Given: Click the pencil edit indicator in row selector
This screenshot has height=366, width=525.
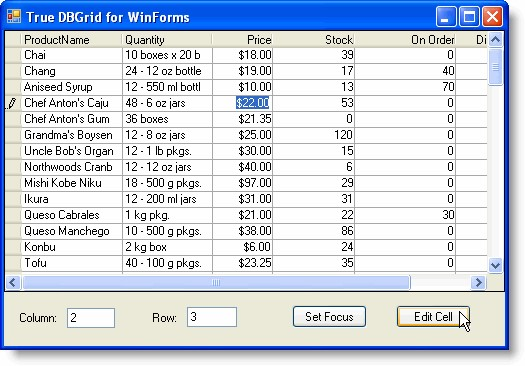Looking at the screenshot, I should [x=11, y=103].
